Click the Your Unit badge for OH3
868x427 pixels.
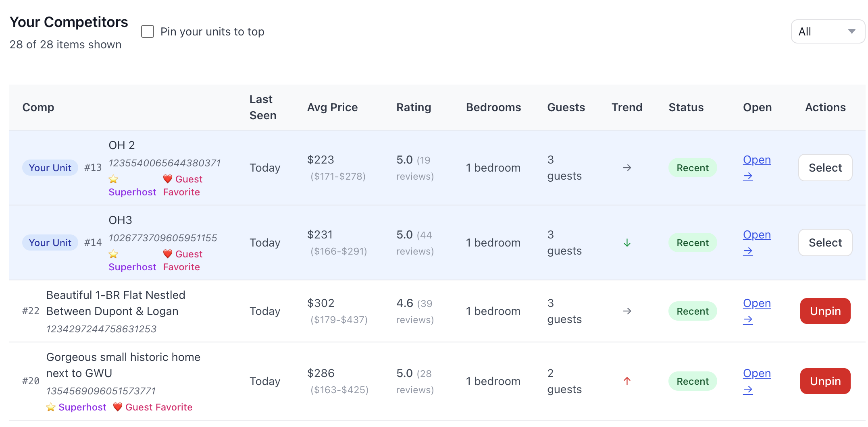50,243
